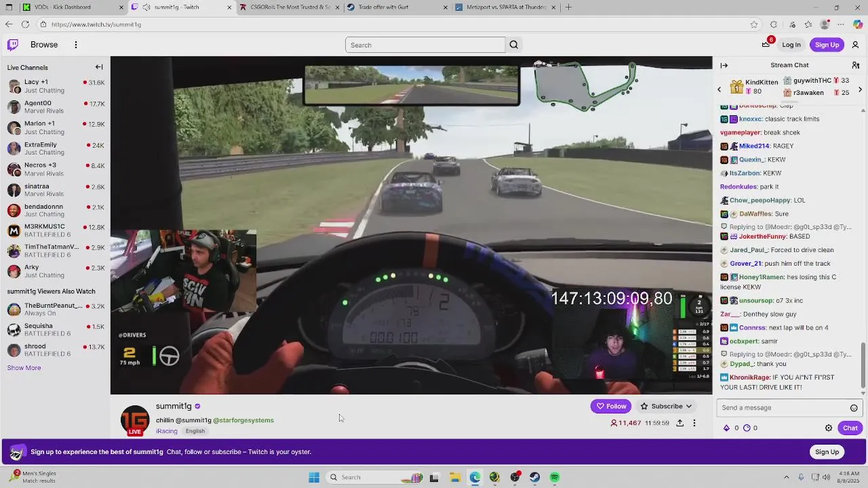Open Steam from the taskbar
The height and width of the screenshot is (488, 868).
coord(535,477)
